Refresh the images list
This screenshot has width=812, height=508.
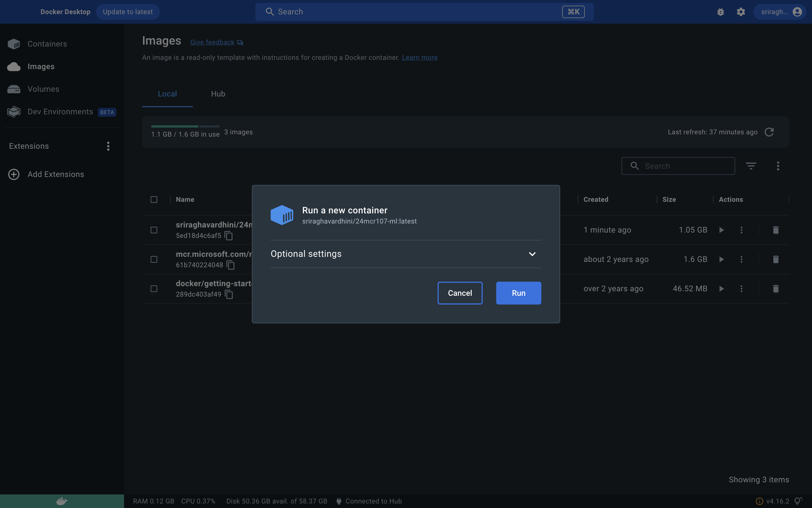click(x=769, y=132)
